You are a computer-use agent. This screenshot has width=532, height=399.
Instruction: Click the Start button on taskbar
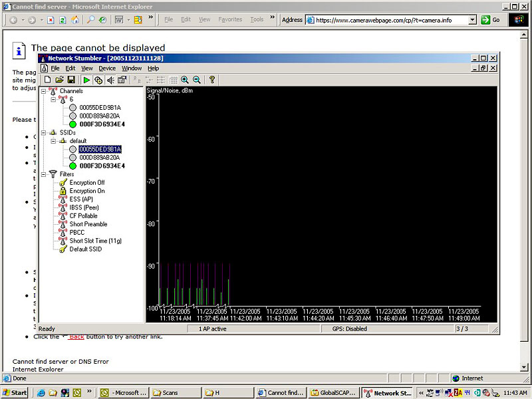pos(15,393)
